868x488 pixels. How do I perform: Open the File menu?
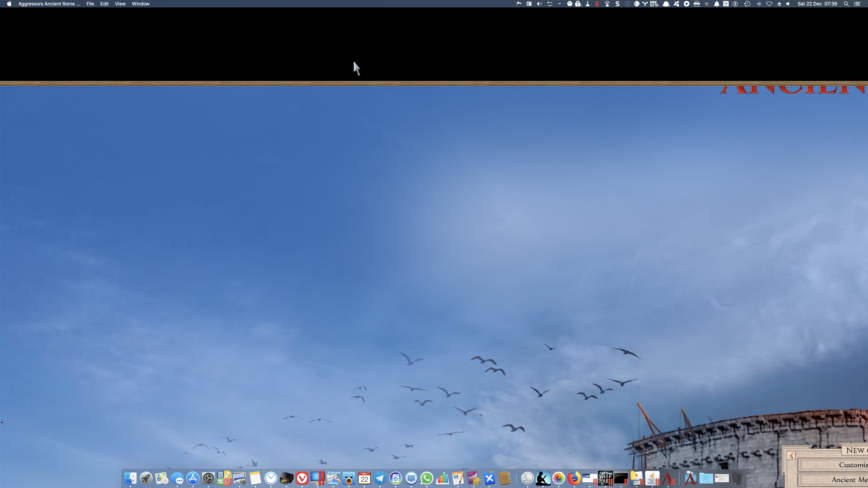tap(90, 4)
